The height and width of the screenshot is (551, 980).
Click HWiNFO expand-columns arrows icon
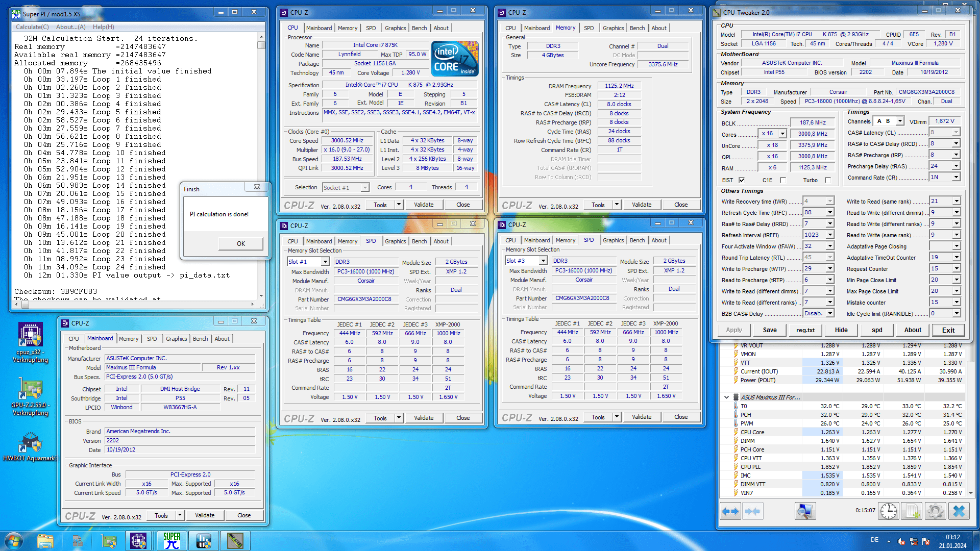coord(730,511)
